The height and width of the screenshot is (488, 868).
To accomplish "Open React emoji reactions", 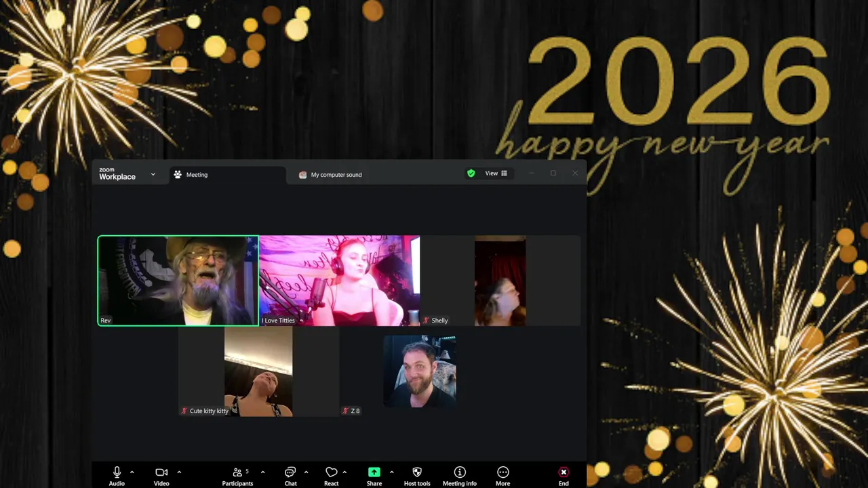I will coord(331,476).
